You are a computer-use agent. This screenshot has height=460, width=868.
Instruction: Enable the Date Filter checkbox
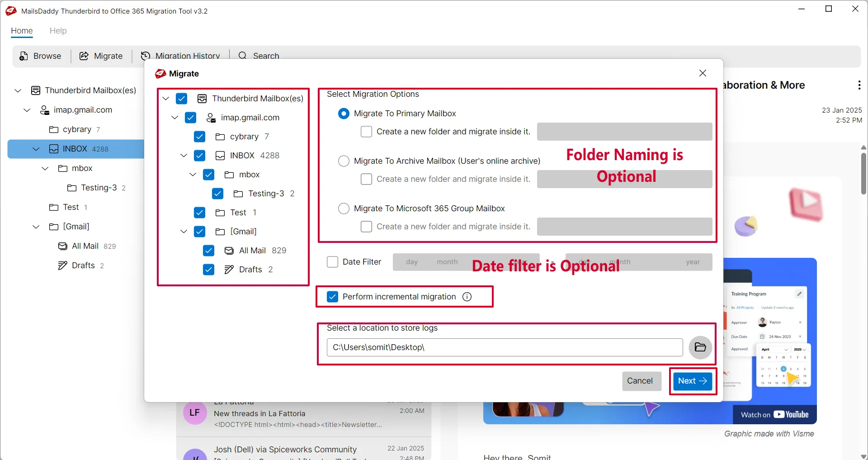tap(333, 262)
